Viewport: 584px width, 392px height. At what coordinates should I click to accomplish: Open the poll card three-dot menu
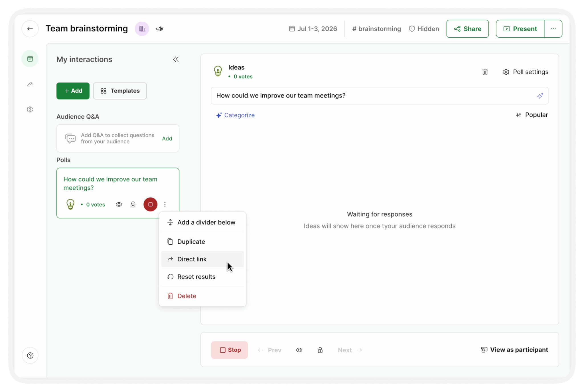(x=165, y=204)
